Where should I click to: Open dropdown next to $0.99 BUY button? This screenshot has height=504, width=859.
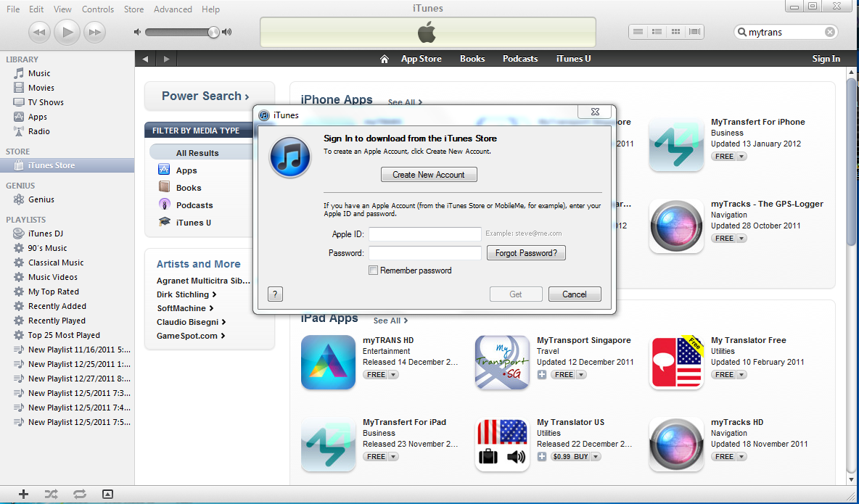point(596,456)
